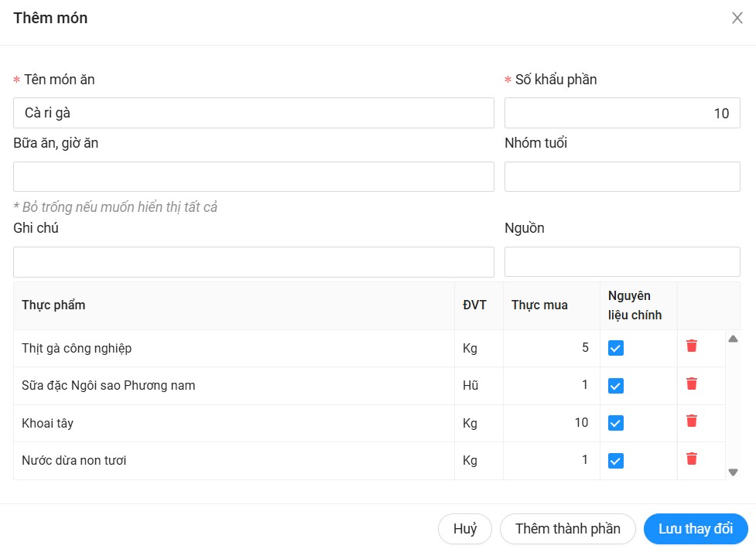Remove Khoai tây ingredient with trash icon
The width and height of the screenshot is (756, 549).
(692, 421)
